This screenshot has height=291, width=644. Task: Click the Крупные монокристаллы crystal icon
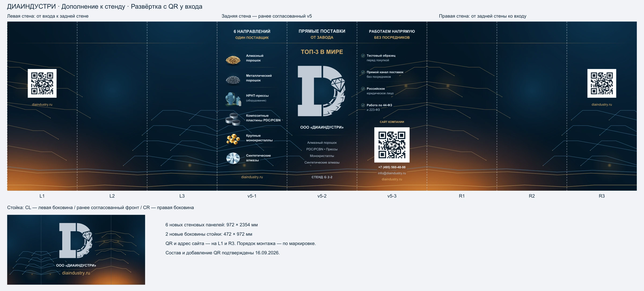click(233, 139)
